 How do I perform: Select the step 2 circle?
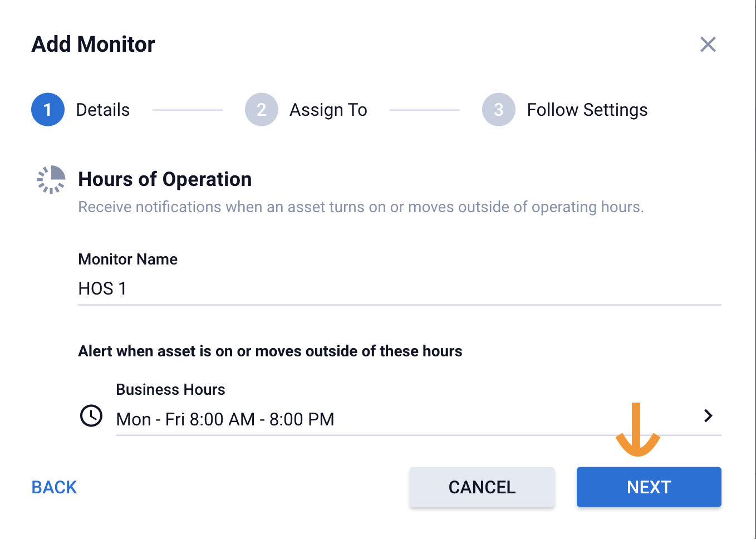pyautogui.click(x=261, y=110)
